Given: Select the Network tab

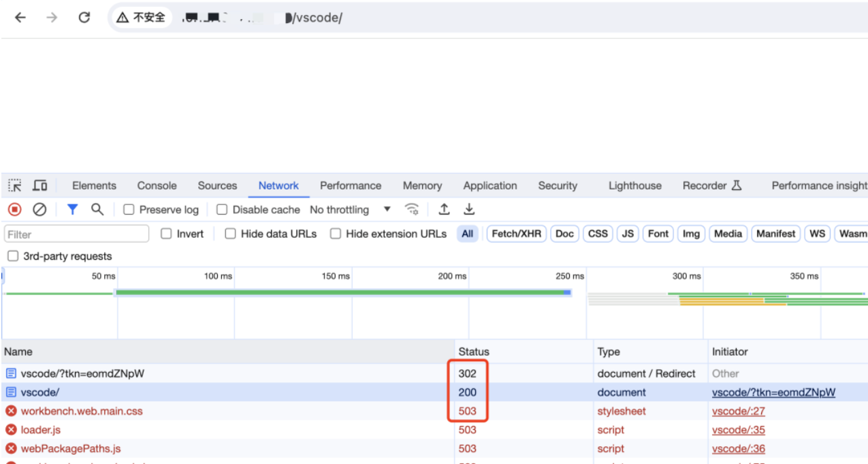Looking at the screenshot, I should pos(278,185).
